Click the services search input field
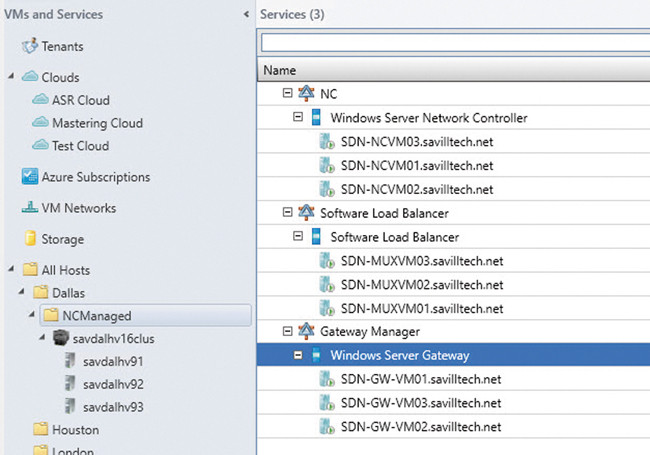 pyautogui.click(x=454, y=43)
